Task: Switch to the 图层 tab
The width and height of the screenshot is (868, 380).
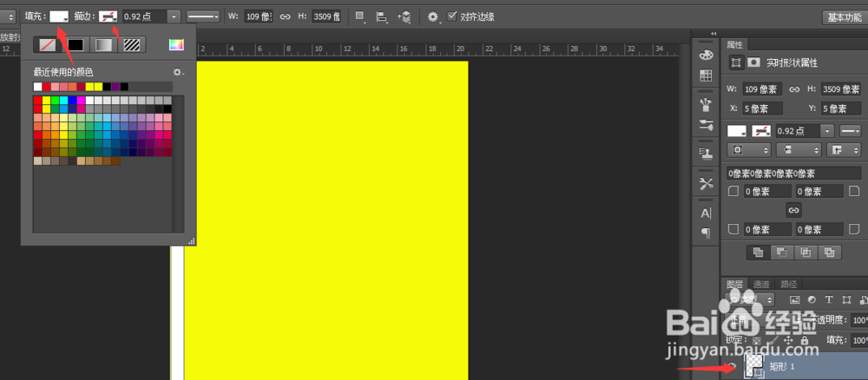Action: tap(735, 284)
